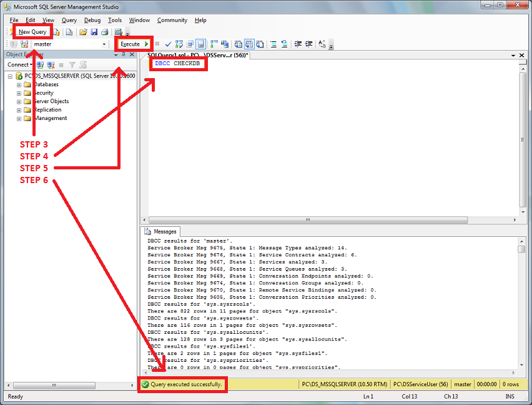This screenshot has height=405, width=532.
Task: Click the Open File folder icon
Action: 83,32
